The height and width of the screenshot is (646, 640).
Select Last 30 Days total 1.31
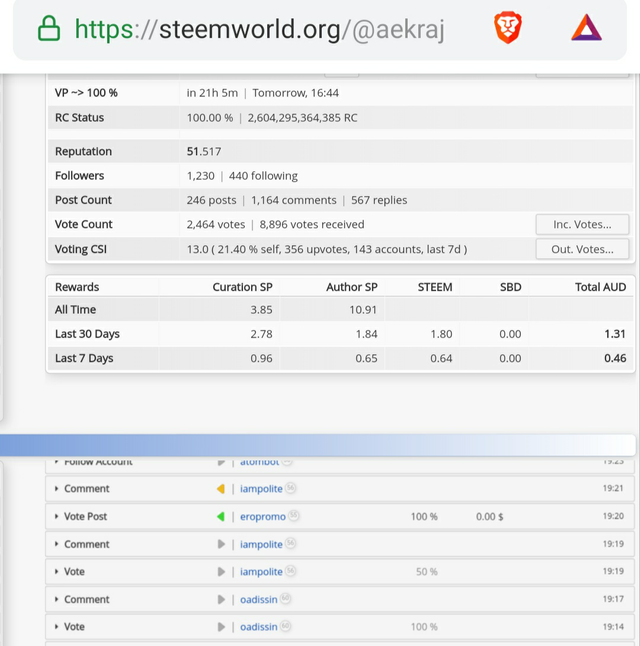point(615,334)
